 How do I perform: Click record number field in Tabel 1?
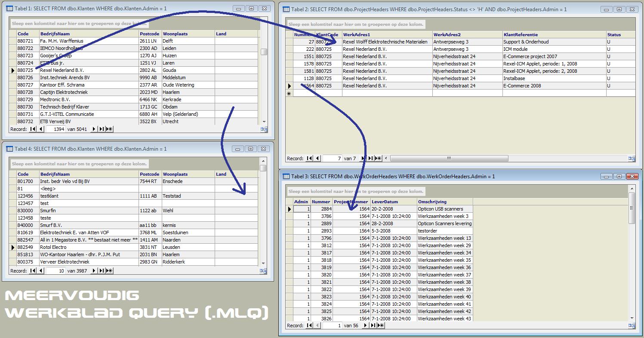[56, 129]
